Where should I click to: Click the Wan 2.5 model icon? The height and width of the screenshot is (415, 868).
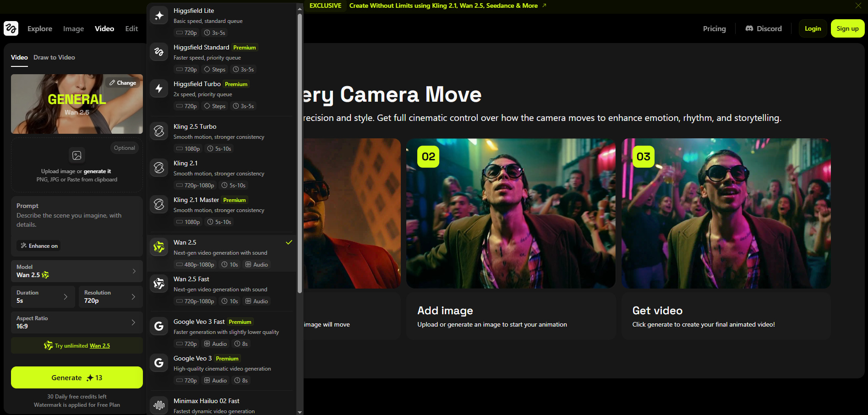point(159,247)
